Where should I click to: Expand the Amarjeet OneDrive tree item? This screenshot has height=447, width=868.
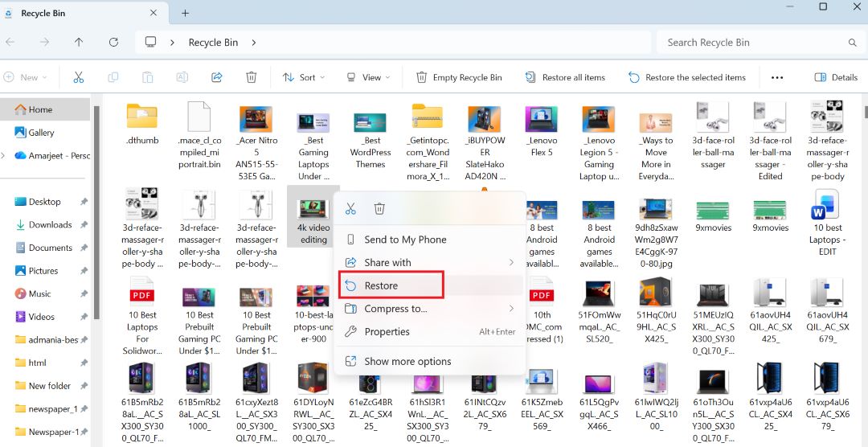point(3,156)
